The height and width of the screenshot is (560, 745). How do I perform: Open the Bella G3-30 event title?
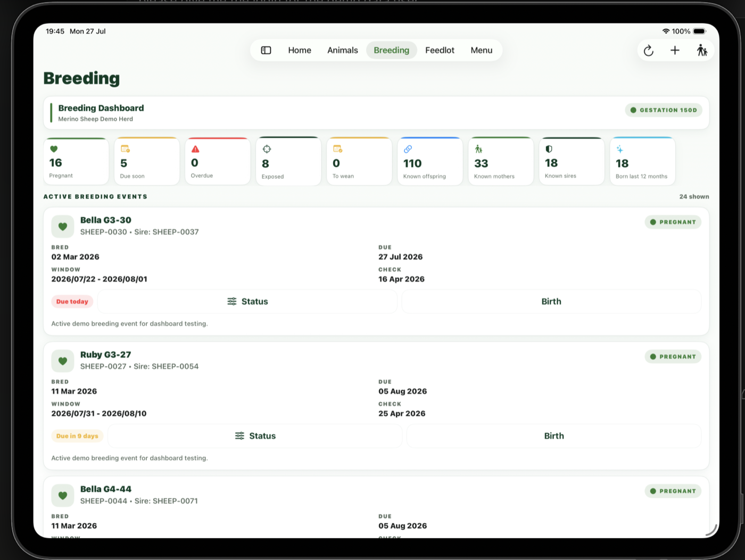(x=105, y=220)
